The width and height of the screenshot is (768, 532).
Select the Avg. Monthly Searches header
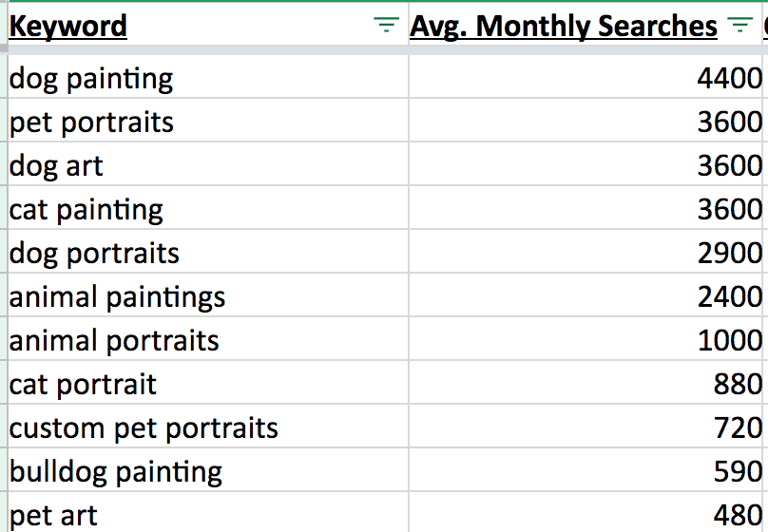point(586,25)
